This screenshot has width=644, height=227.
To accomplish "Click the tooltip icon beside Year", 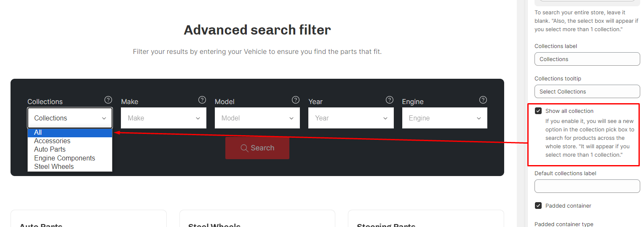I will (x=390, y=100).
